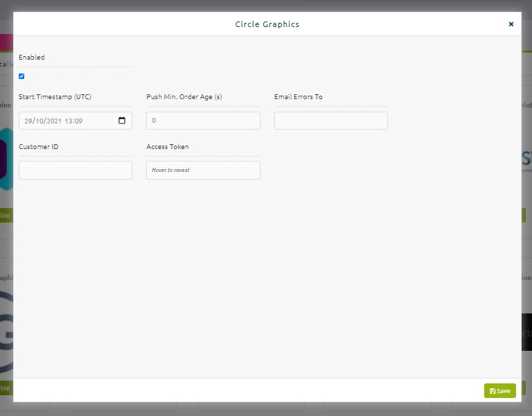Click the Customer ID label

pos(39,147)
